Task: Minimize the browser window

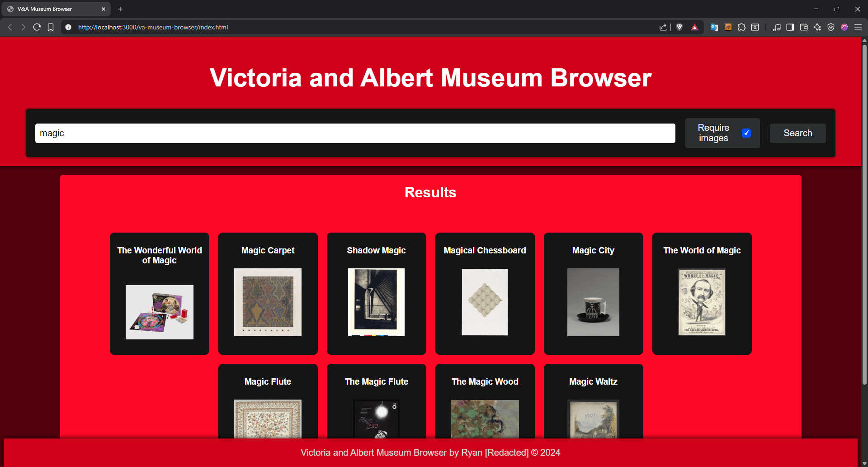Action: coord(816,9)
